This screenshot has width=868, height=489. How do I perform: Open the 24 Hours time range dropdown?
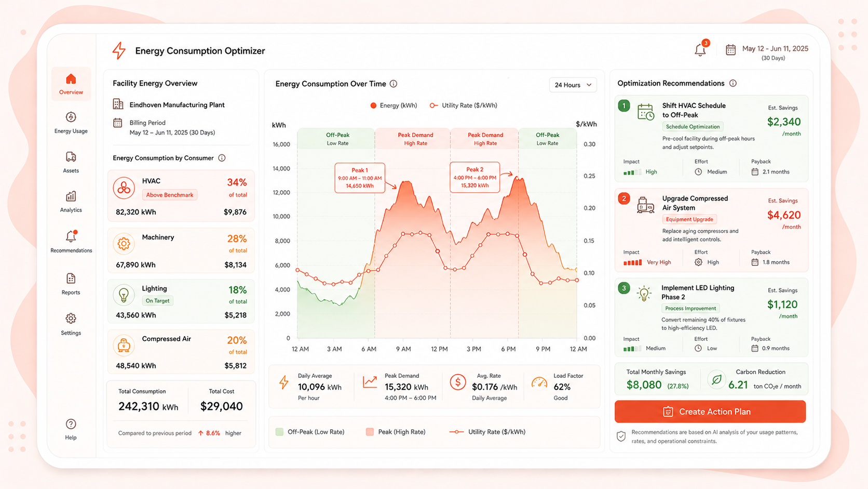pos(573,85)
